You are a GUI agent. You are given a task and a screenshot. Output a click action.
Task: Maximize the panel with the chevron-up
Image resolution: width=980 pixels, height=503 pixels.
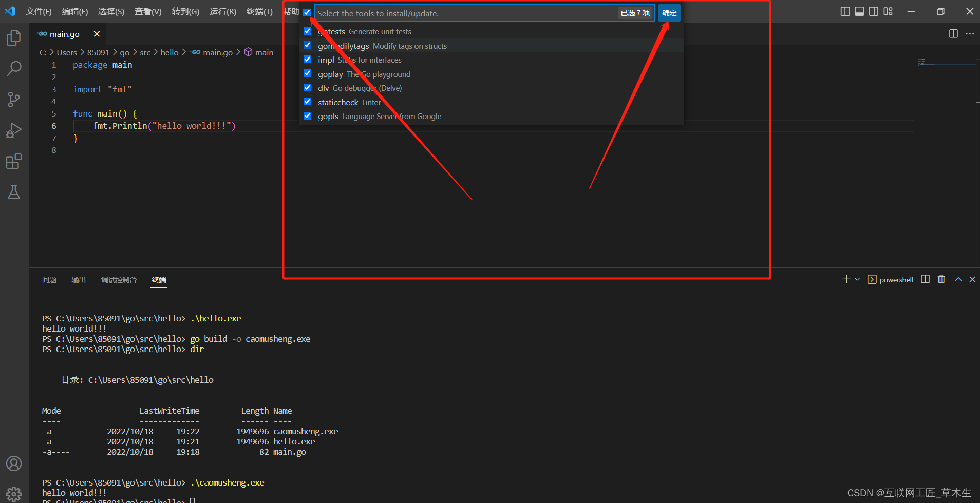[x=957, y=279]
